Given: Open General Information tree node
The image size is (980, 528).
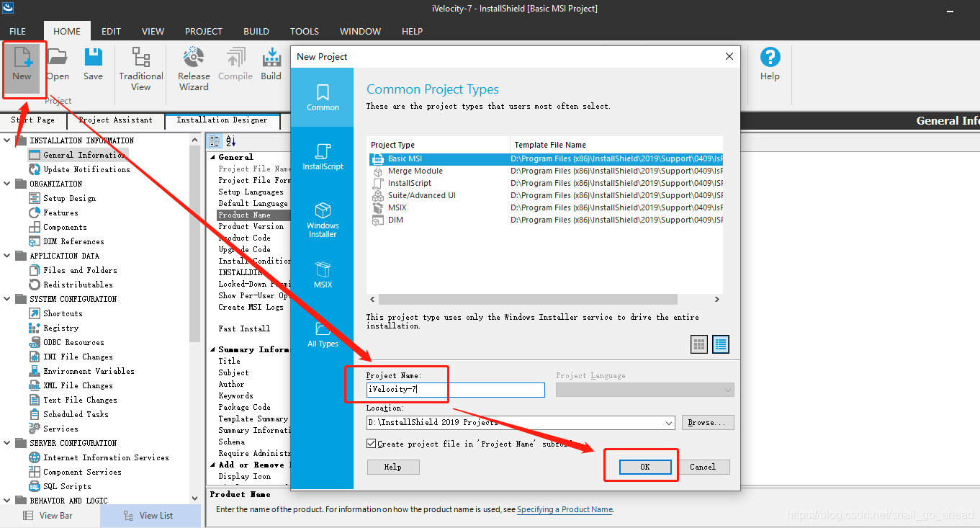Looking at the screenshot, I should [84, 155].
